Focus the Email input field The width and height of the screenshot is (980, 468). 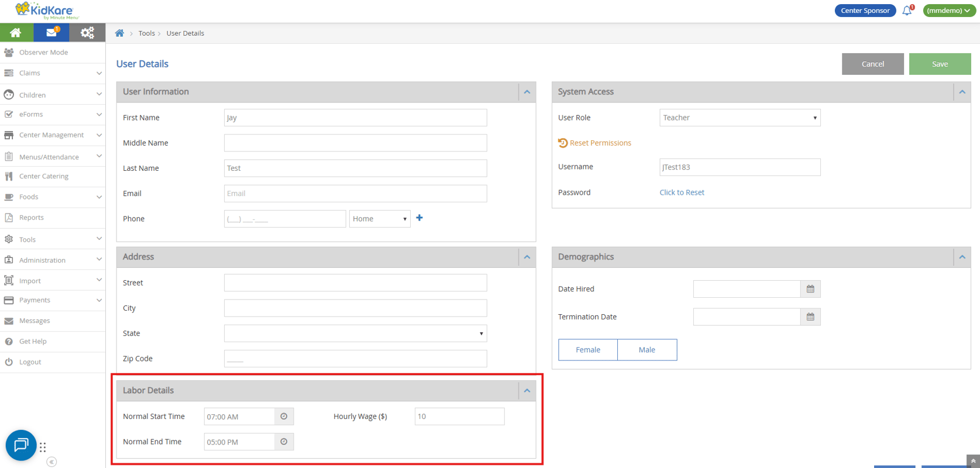[x=355, y=194]
